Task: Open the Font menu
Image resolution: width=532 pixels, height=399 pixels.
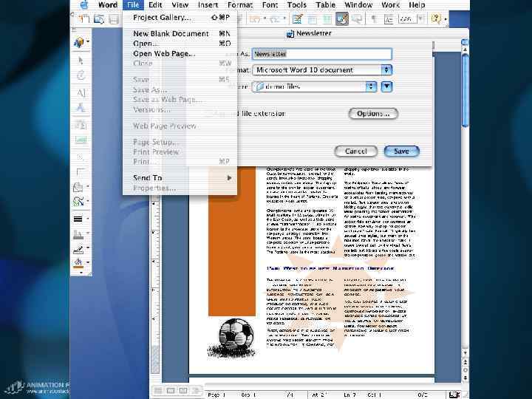Action: (x=270, y=4)
